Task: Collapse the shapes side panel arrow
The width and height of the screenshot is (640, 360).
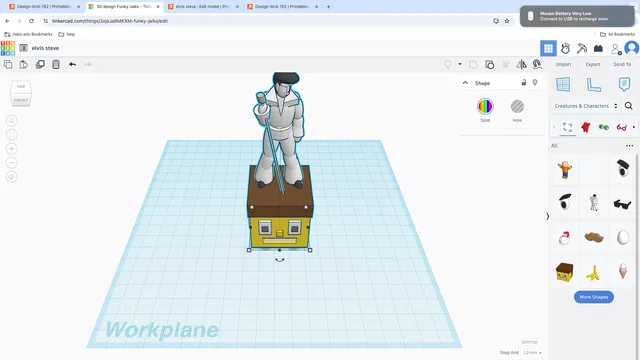Action: [x=548, y=216]
